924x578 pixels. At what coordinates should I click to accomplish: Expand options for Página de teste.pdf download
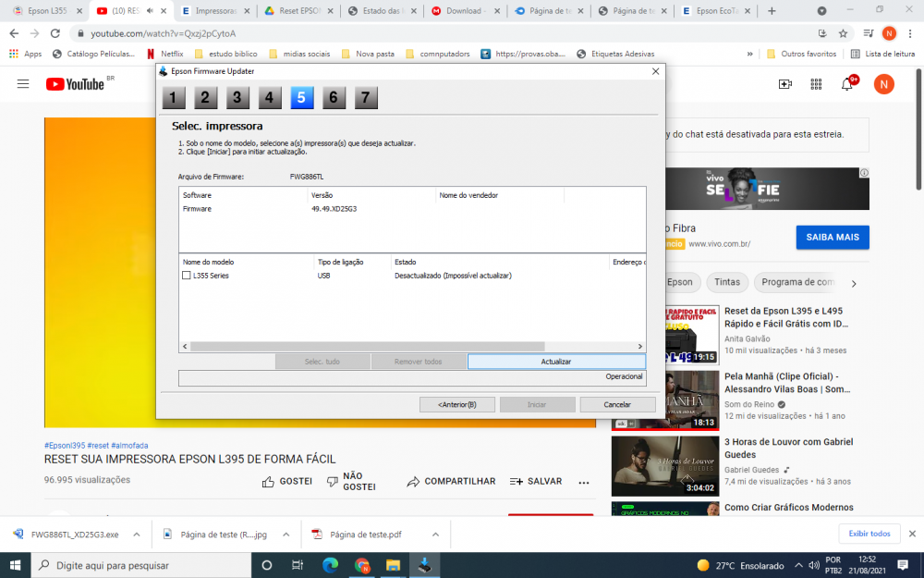click(435, 535)
